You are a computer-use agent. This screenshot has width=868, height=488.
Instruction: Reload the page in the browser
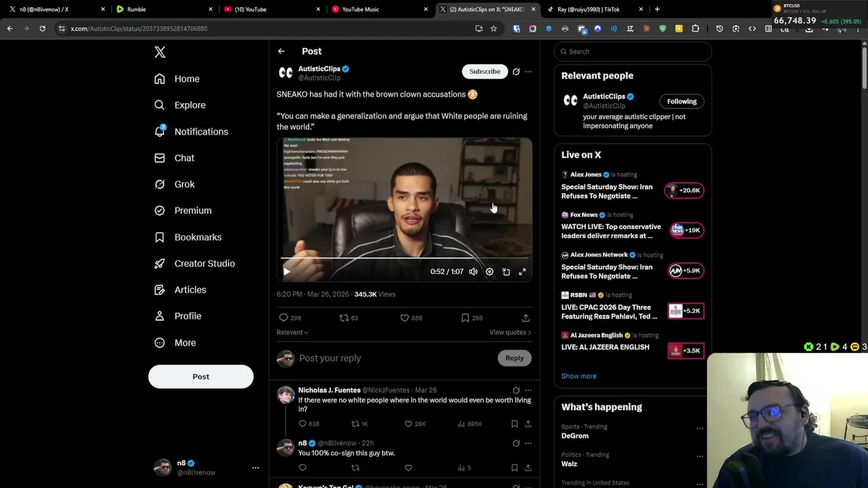42,28
